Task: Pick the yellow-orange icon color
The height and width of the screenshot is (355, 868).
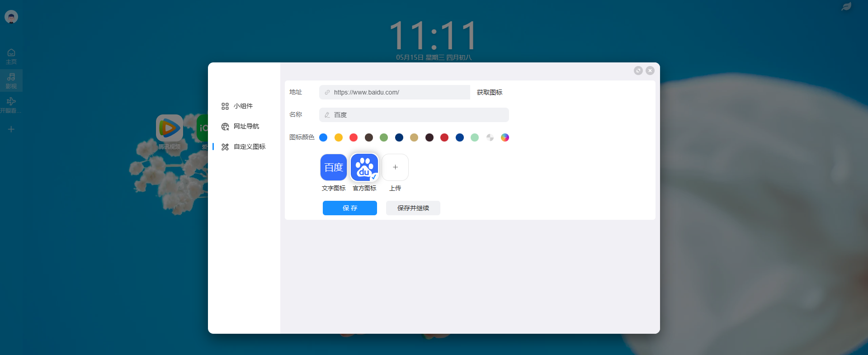Action: pyautogui.click(x=339, y=137)
